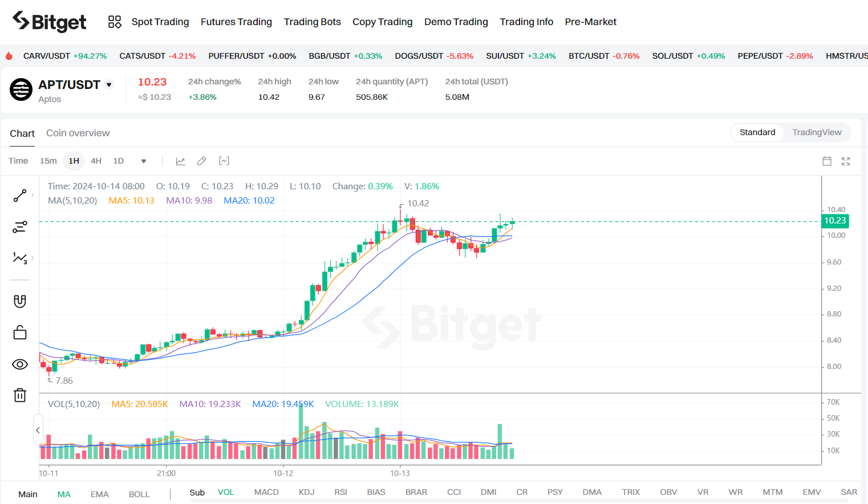Select the wave pattern drawing tool
Viewport: 868px width, 504px height.
[20, 258]
